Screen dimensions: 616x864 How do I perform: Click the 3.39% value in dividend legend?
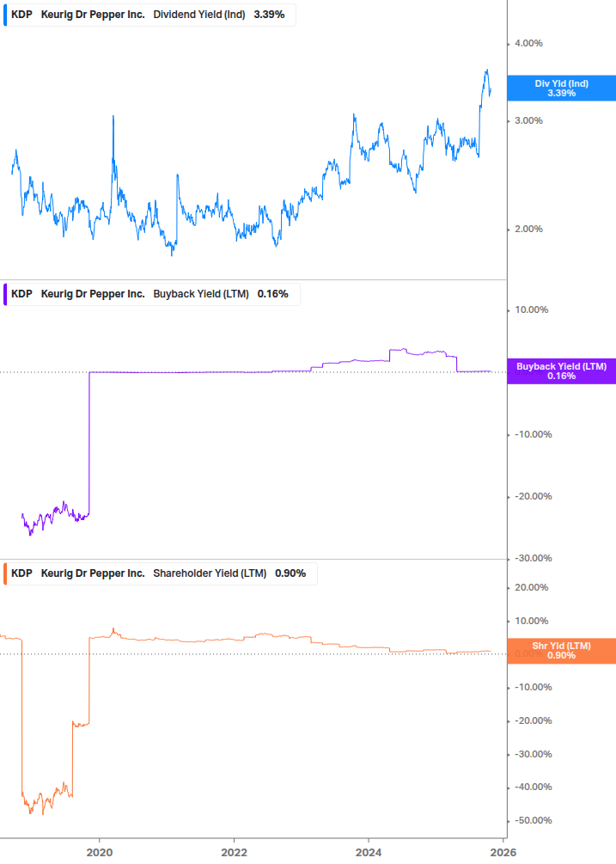(269, 15)
